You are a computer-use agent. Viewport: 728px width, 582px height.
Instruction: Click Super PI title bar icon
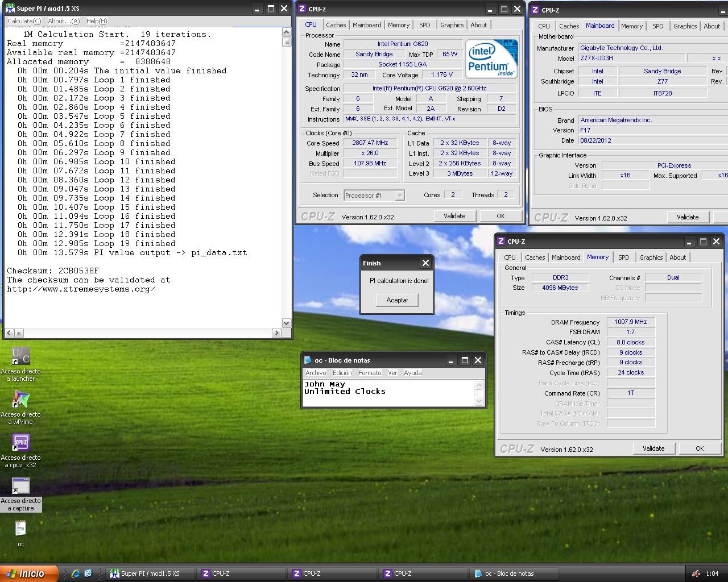(x=10, y=9)
